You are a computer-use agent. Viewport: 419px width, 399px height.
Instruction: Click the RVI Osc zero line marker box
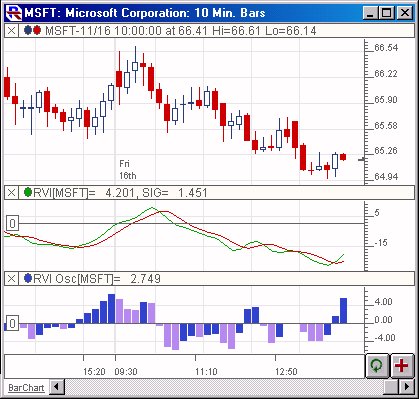pos(12,323)
